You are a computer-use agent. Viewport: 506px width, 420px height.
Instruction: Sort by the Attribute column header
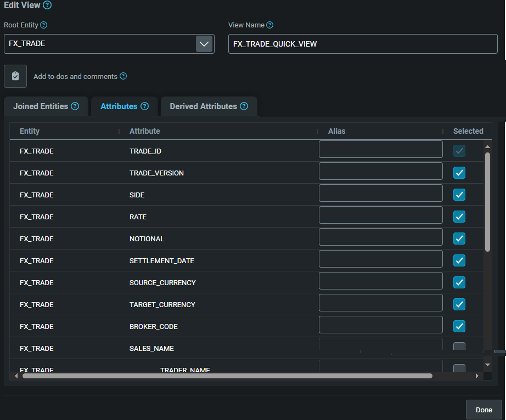coord(144,131)
